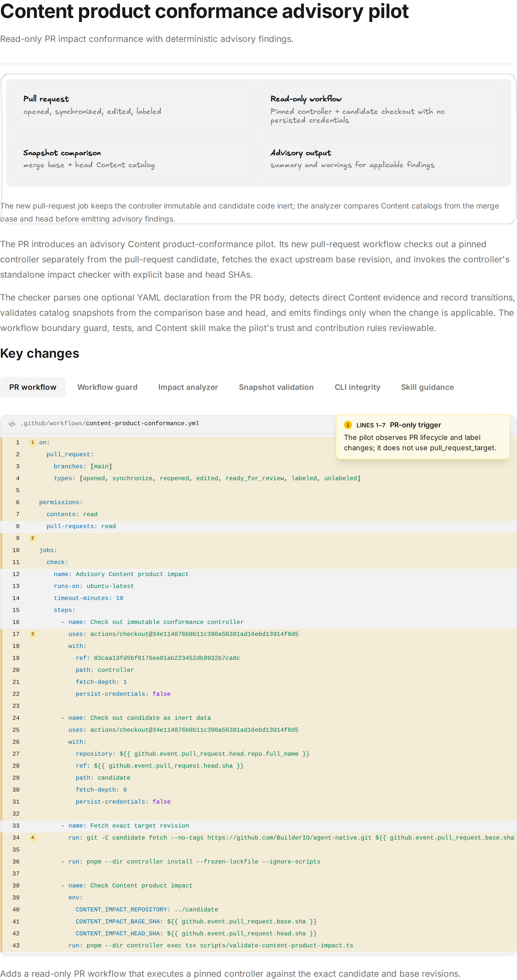Click the page title 'Content product conformance advisory pilot'
The width and height of the screenshot is (517, 980).
click(x=205, y=11)
